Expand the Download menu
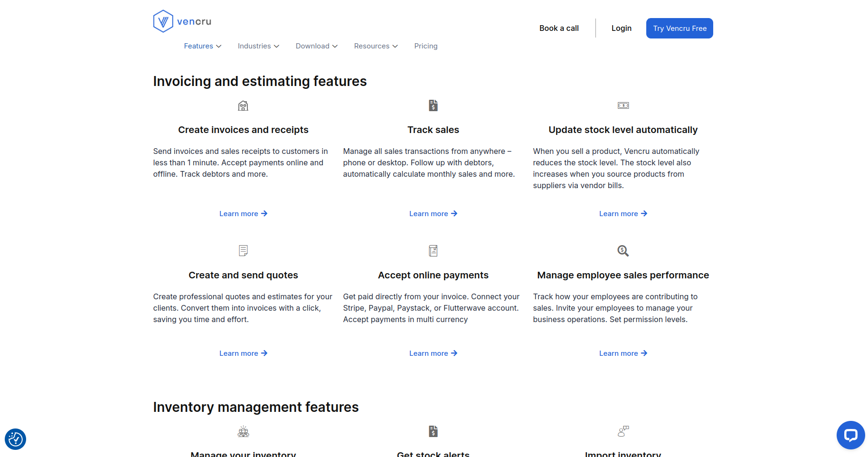This screenshot has height=457, width=868. [x=317, y=46]
